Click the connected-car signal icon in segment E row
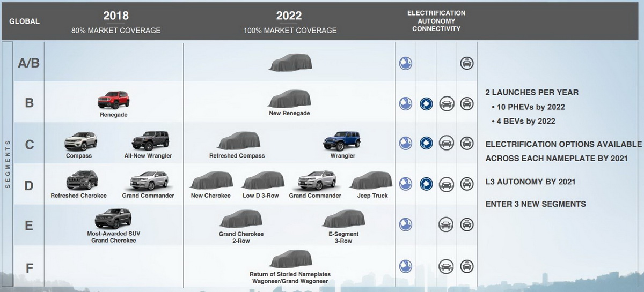 tap(467, 224)
